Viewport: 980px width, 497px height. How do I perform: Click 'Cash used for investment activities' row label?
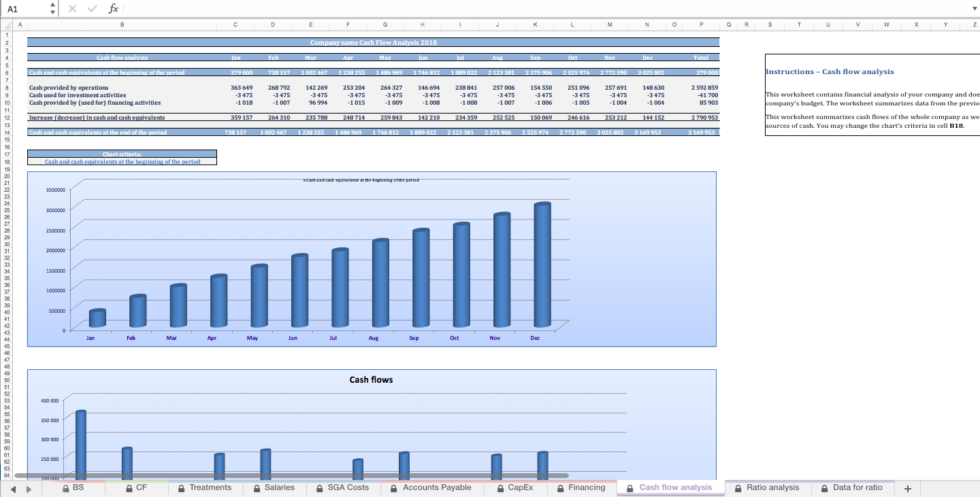pyautogui.click(x=78, y=95)
